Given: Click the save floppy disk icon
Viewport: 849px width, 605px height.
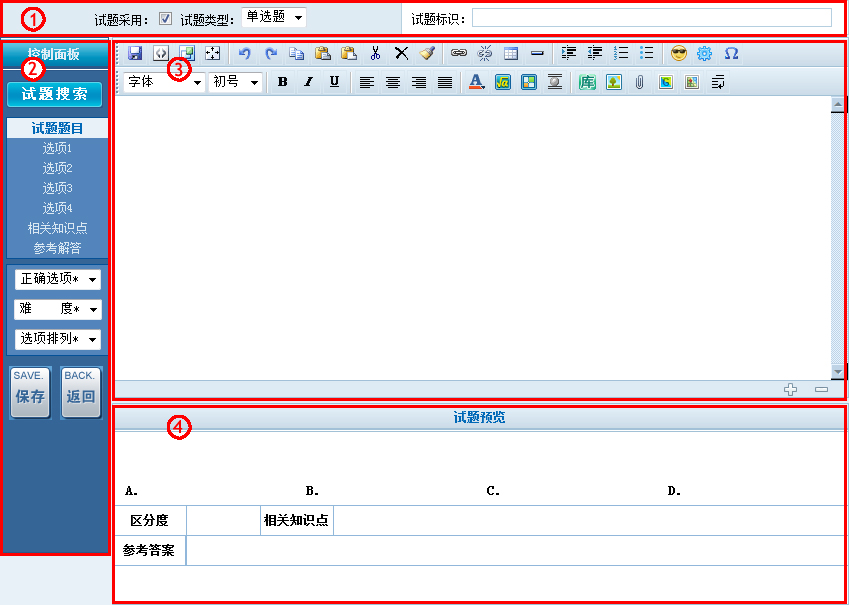Looking at the screenshot, I should [x=134, y=53].
